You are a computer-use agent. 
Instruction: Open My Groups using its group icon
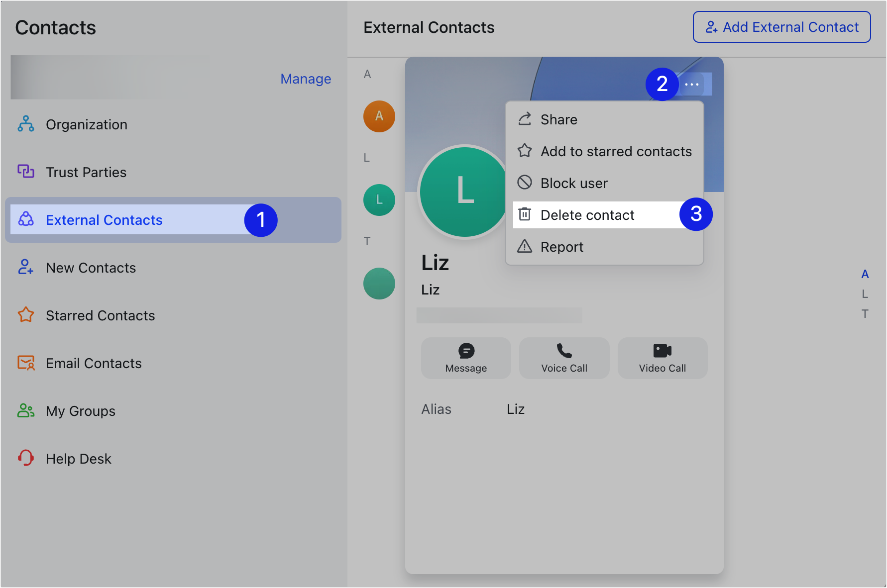[25, 410]
